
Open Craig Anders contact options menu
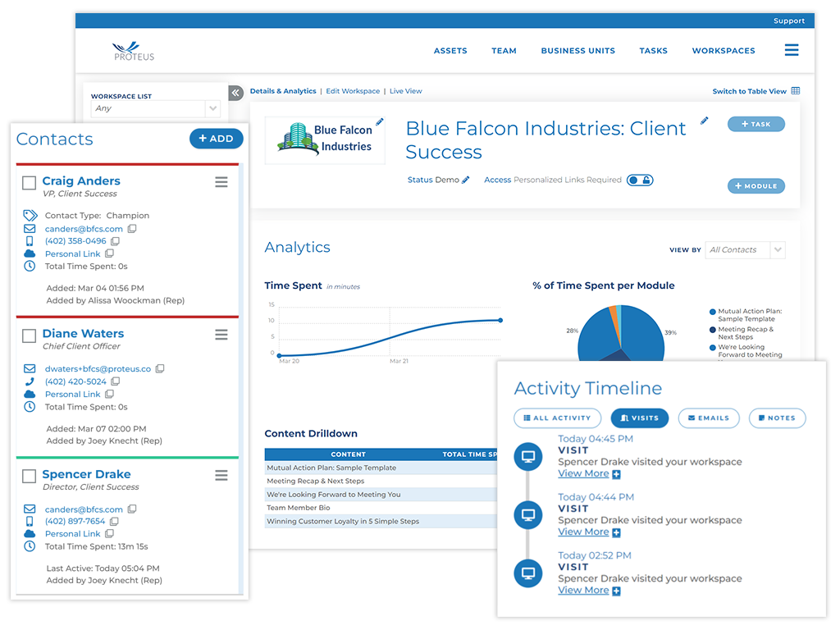[x=221, y=182]
